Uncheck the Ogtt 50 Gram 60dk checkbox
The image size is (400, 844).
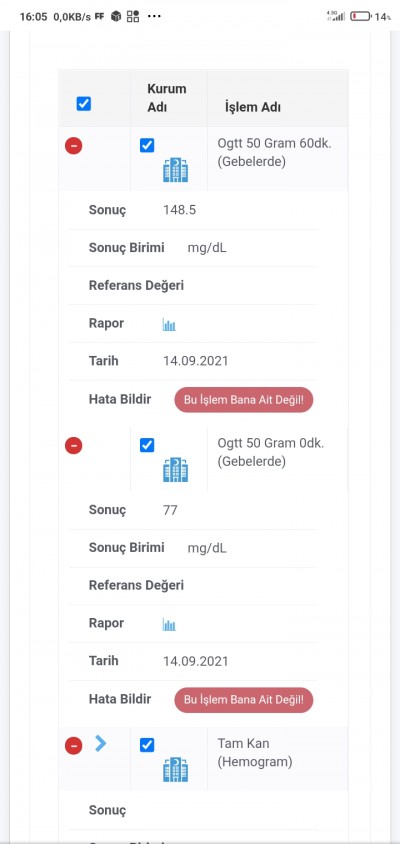coord(147,145)
